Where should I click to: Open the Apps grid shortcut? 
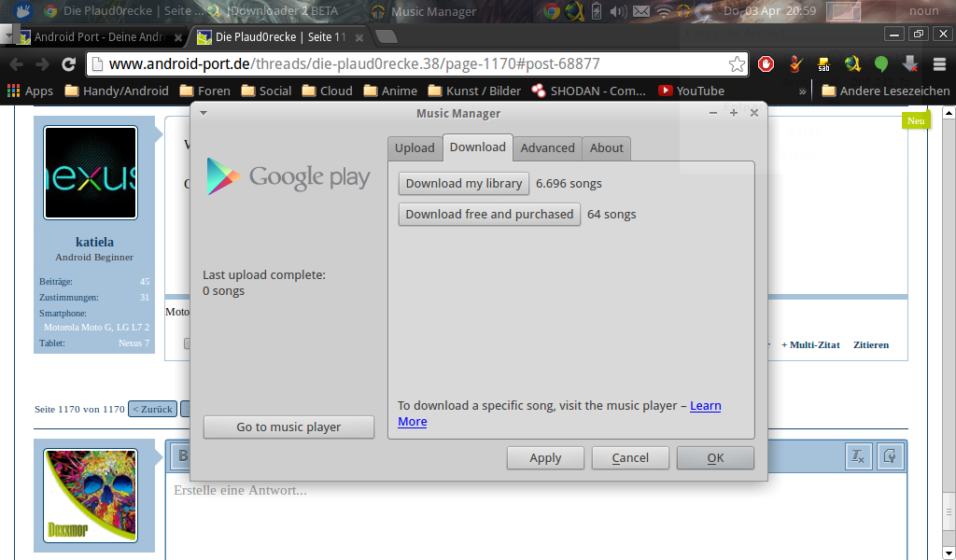30,91
